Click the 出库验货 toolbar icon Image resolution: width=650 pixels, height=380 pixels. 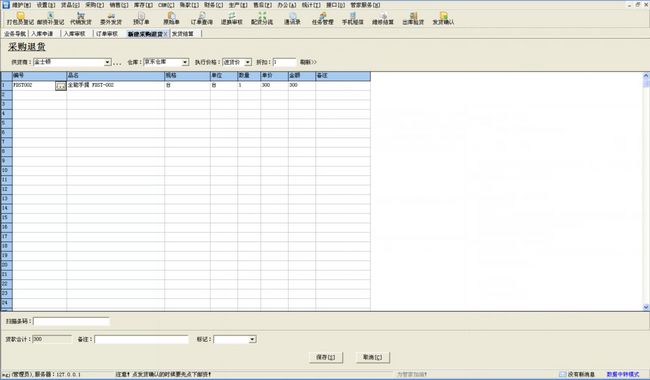[x=413, y=18]
